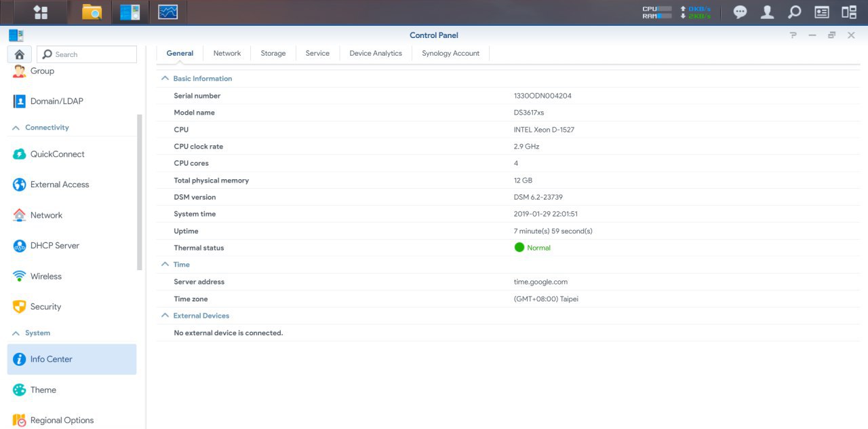868x429 pixels.
Task: Launch File Station from the taskbar
Action: click(92, 12)
